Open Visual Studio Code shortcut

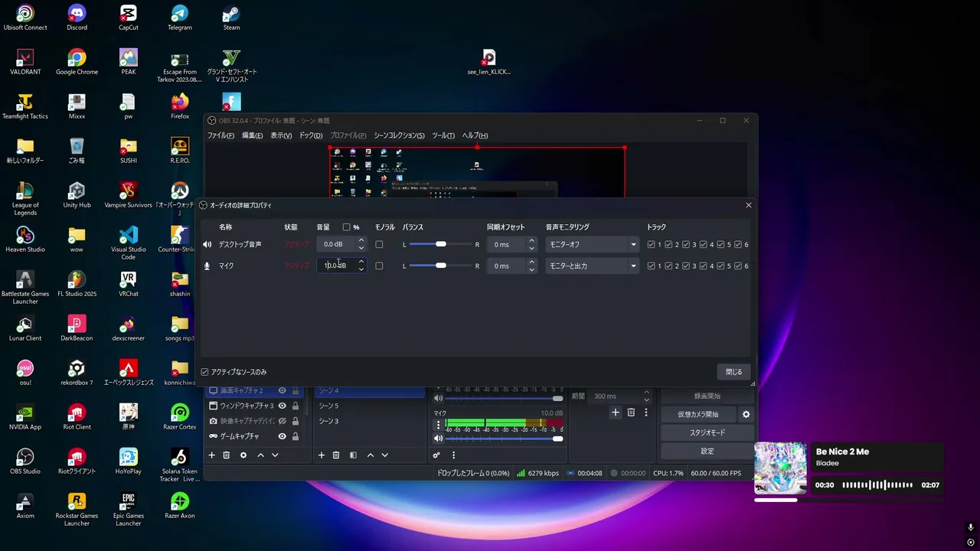[129, 243]
